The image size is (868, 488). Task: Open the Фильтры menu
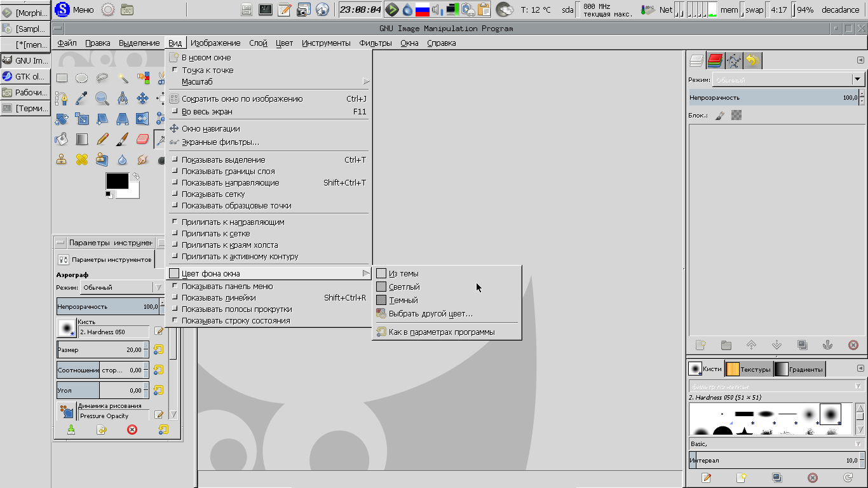point(376,43)
